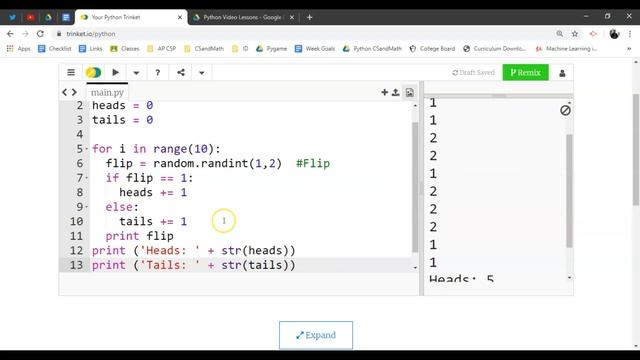This screenshot has height=360, width=640.
Task: Close the Your Python Trinket tab
Action: (180, 18)
